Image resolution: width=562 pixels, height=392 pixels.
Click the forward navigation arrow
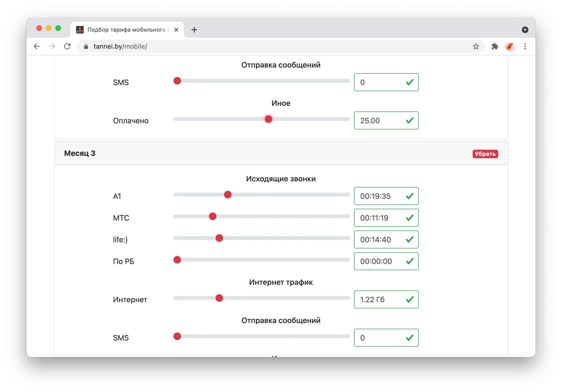pyautogui.click(x=52, y=46)
